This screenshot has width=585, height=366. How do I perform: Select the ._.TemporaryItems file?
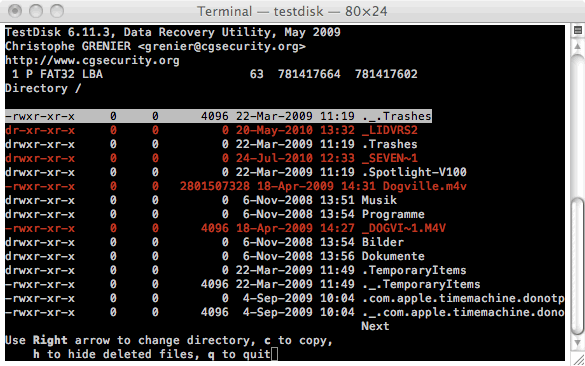pyautogui.click(x=243, y=284)
